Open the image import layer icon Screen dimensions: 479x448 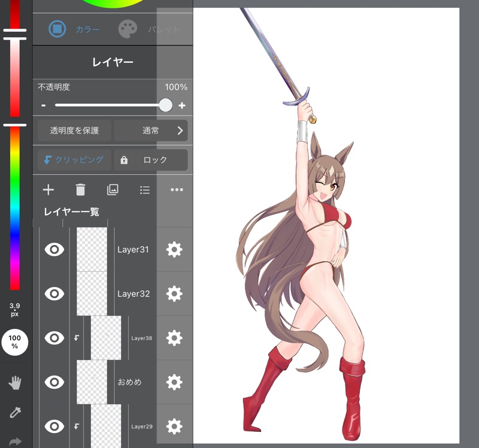click(x=113, y=190)
